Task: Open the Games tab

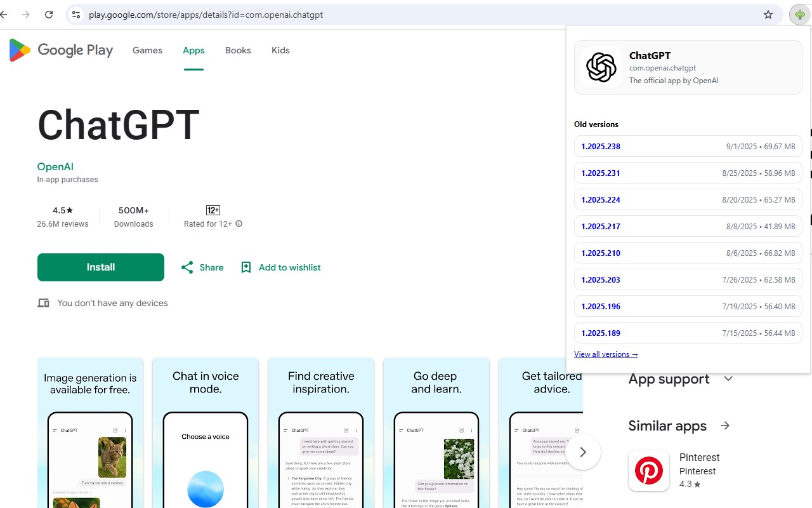Action: (147, 50)
